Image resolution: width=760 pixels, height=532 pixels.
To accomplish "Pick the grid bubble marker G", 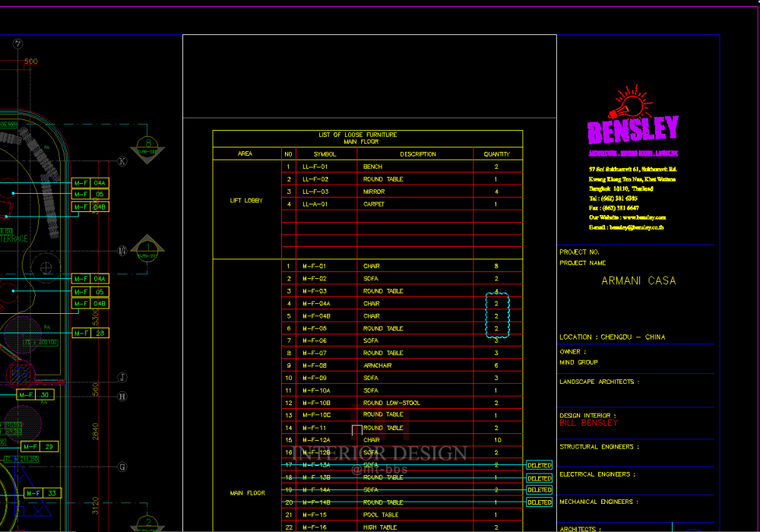I will pos(122,467).
